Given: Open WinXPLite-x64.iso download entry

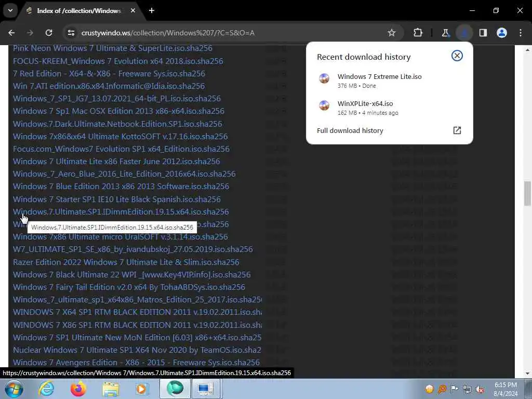Looking at the screenshot, I should click(x=389, y=108).
